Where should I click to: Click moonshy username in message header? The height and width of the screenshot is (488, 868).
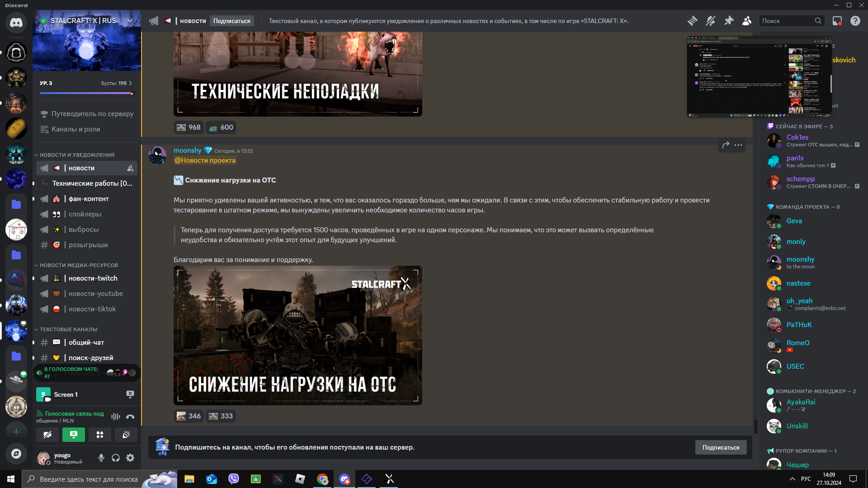[x=188, y=150]
